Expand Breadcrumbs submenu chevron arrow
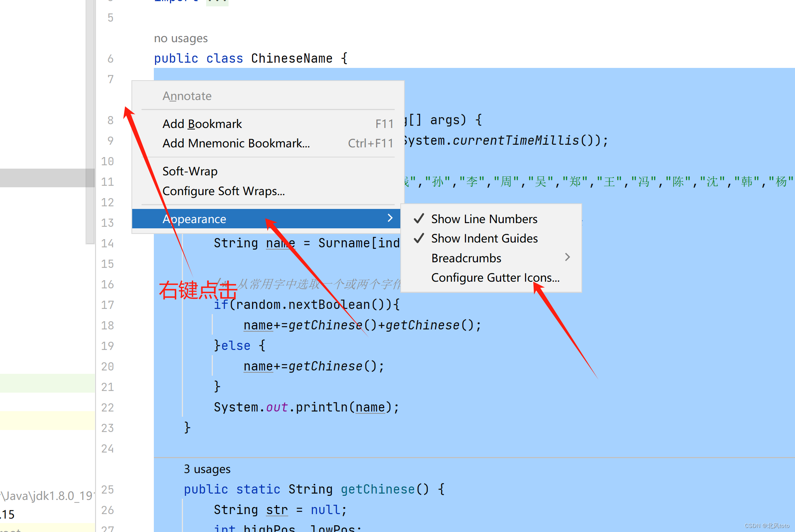Screen dimensions: 795x532 [568, 257]
